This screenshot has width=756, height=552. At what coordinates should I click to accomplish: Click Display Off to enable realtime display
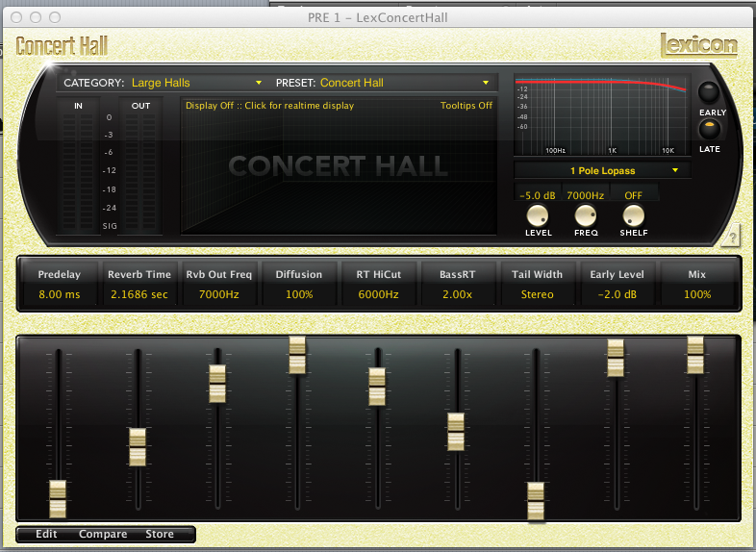pos(269,106)
